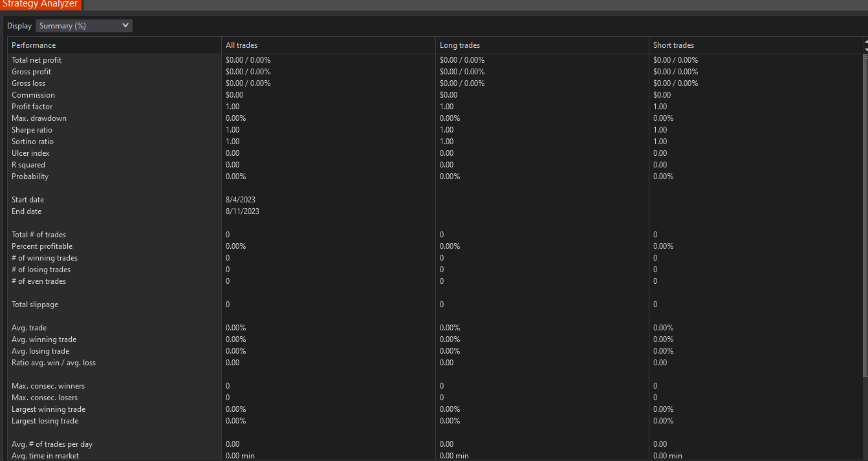Click the Performance column header
The image size is (868, 461).
coord(34,45)
